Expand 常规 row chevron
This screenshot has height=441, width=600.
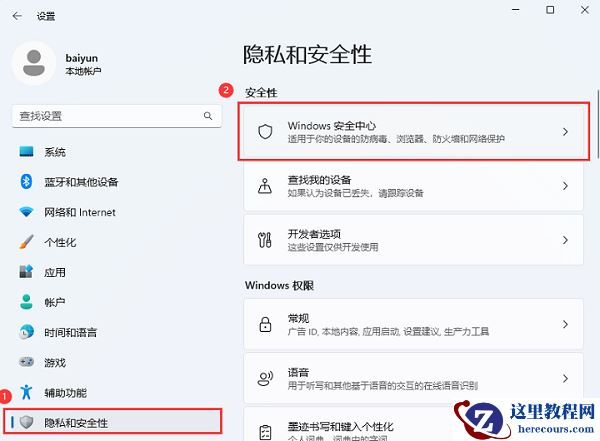coord(565,324)
